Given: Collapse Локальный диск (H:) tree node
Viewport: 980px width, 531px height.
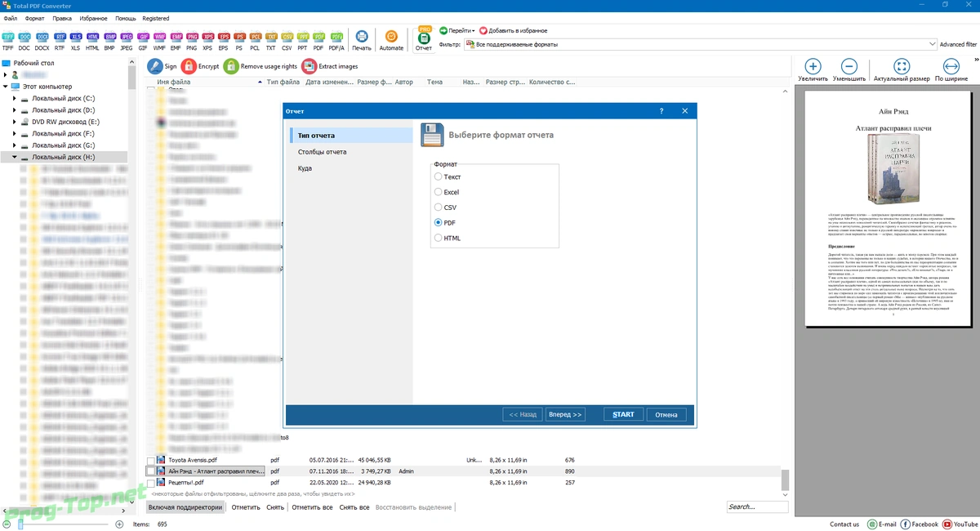Looking at the screenshot, I should (x=15, y=157).
